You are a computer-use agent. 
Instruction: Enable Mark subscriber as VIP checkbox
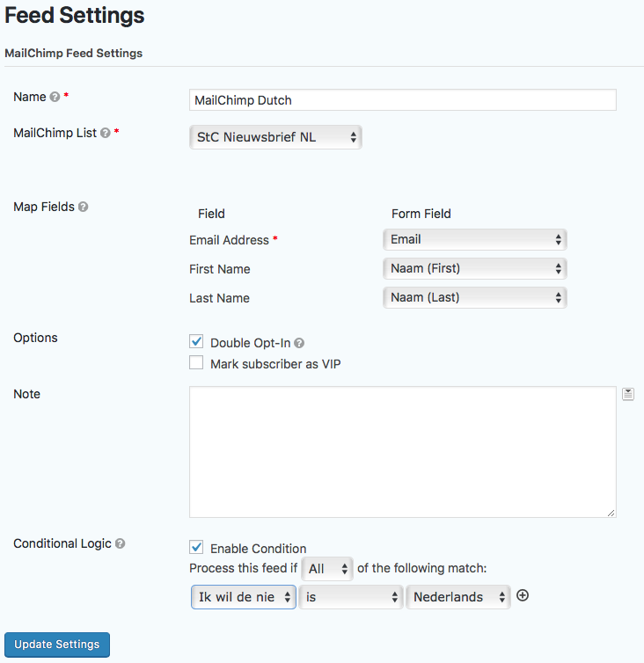[196, 363]
